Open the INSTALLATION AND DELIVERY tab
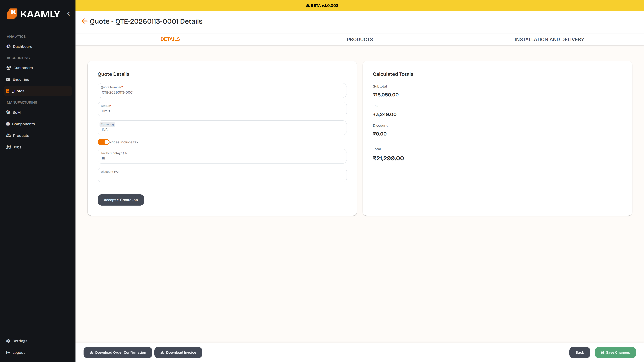 point(549,39)
